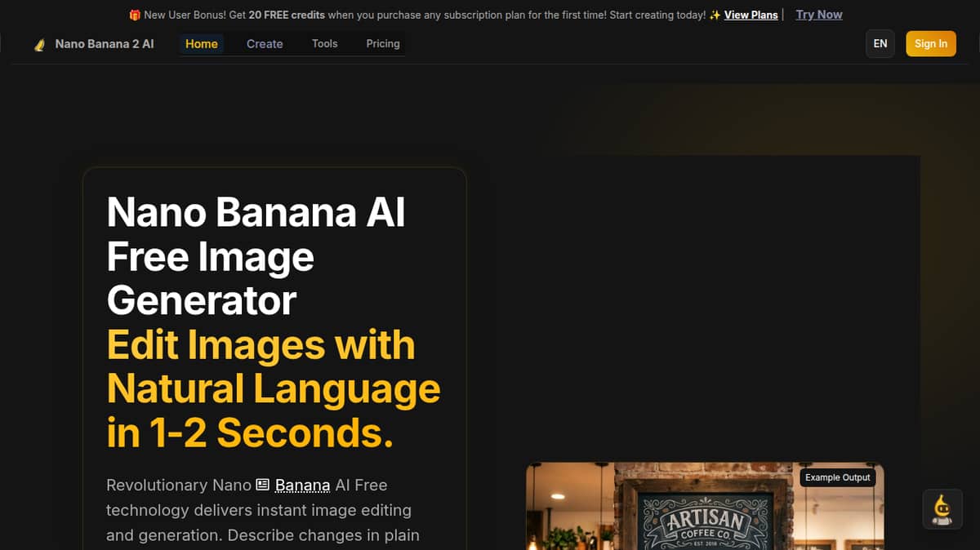980x550 pixels.
Task: Click the 20 FREE credits banner text
Action: click(x=287, y=15)
